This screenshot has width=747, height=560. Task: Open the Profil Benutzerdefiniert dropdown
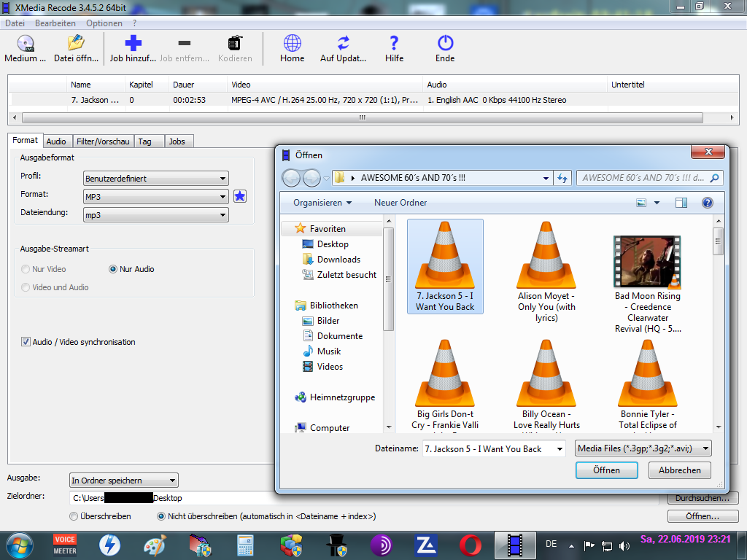pos(156,179)
